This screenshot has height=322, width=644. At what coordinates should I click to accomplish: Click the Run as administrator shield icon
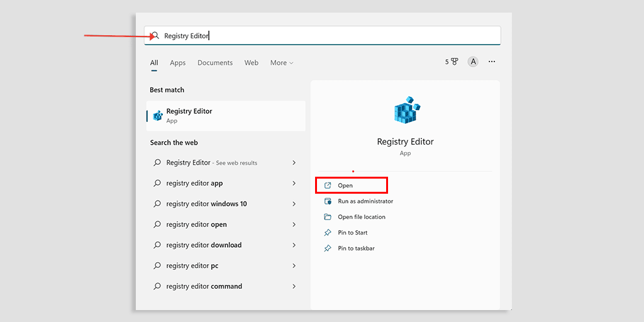coord(328,201)
